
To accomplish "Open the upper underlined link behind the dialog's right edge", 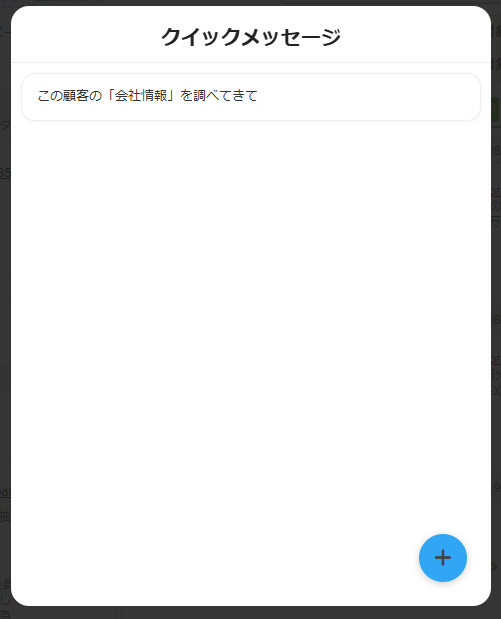I will 496,191.
